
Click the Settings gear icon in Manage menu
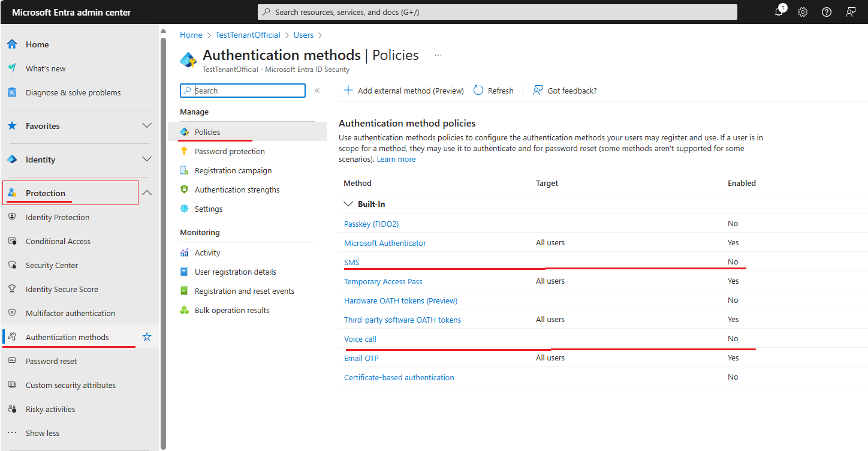tap(185, 209)
